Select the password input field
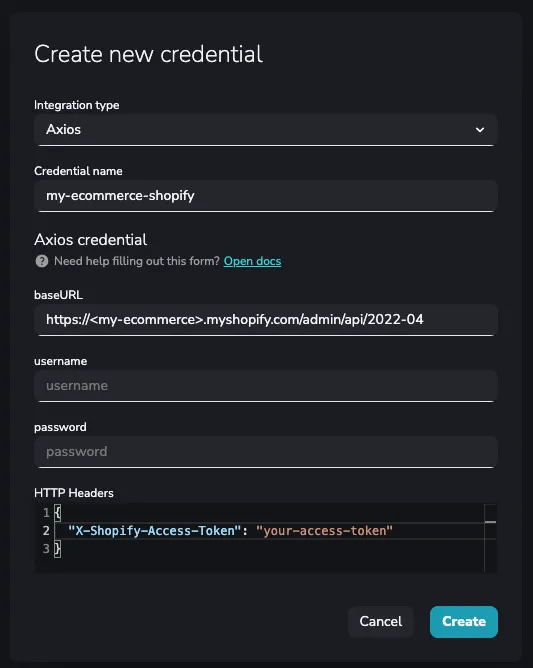The width and height of the screenshot is (533, 668). coord(266,452)
